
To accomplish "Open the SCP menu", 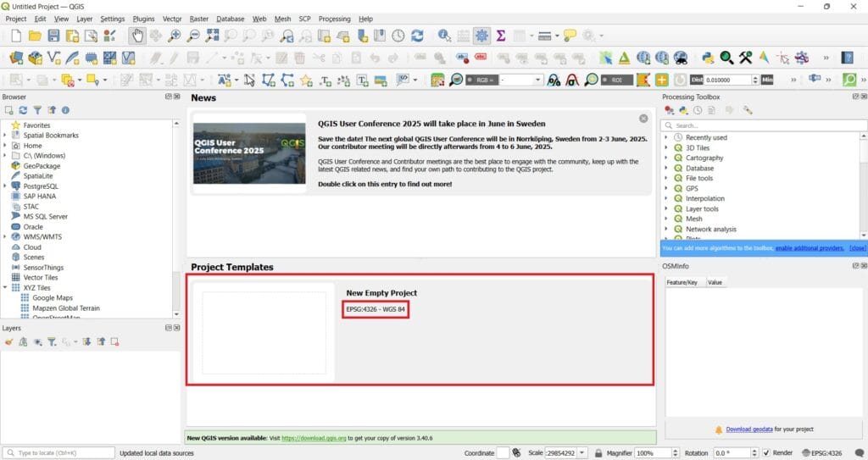I will pos(304,19).
